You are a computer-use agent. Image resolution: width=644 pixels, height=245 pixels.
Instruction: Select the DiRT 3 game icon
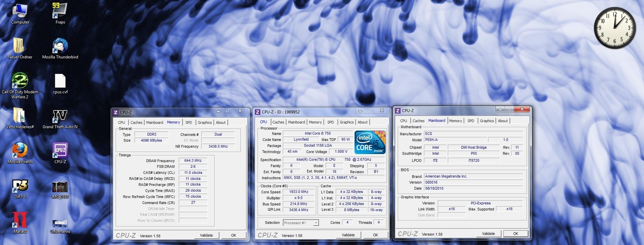point(20,188)
